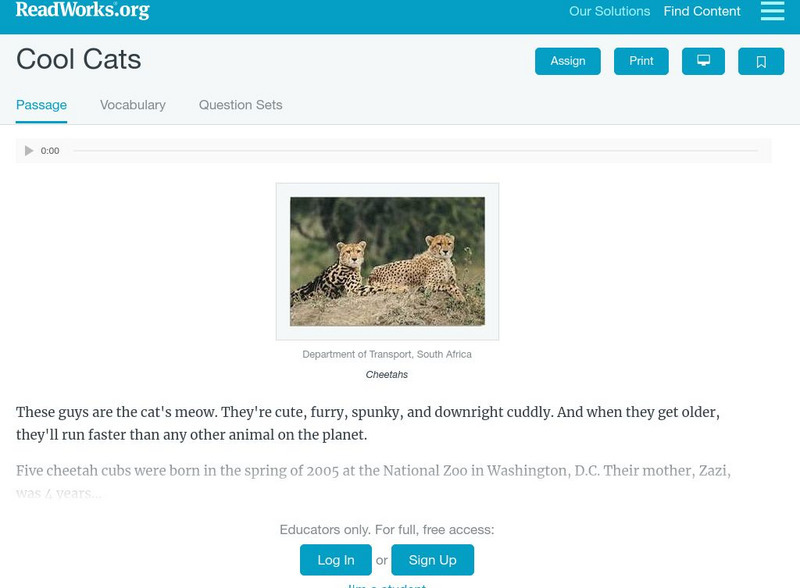Click the Print button

pyautogui.click(x=641, y=61)
